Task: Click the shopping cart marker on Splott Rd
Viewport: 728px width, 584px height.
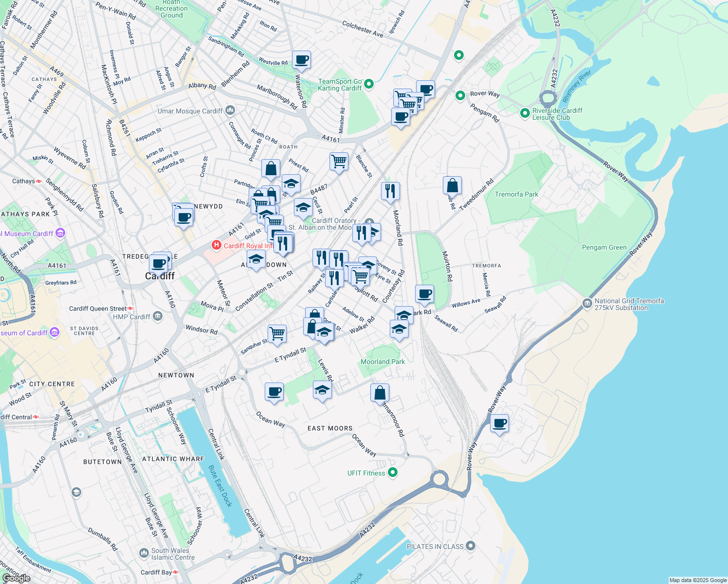Action: (x=361, y=277)
